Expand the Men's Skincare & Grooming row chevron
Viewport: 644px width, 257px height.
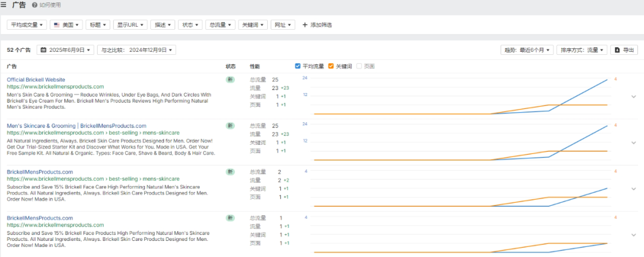point(633,143)
